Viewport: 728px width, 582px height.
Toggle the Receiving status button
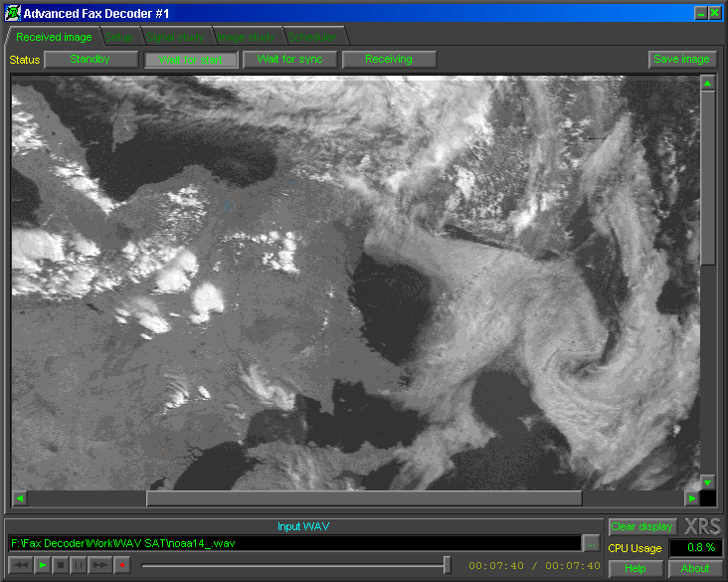pos(389,60)
